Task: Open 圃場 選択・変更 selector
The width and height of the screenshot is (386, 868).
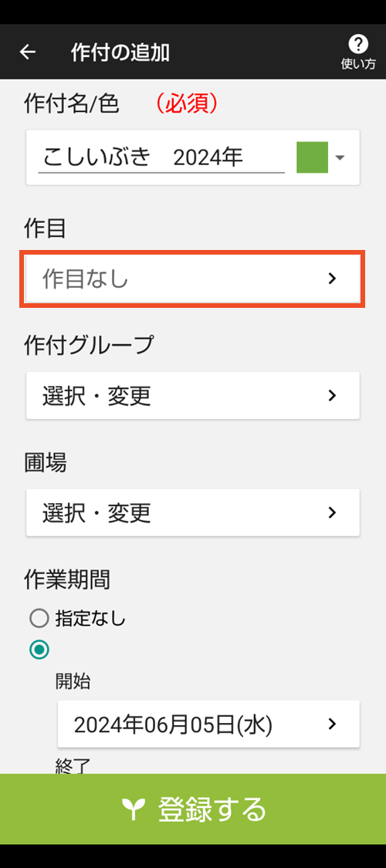Action: (193, 512)
